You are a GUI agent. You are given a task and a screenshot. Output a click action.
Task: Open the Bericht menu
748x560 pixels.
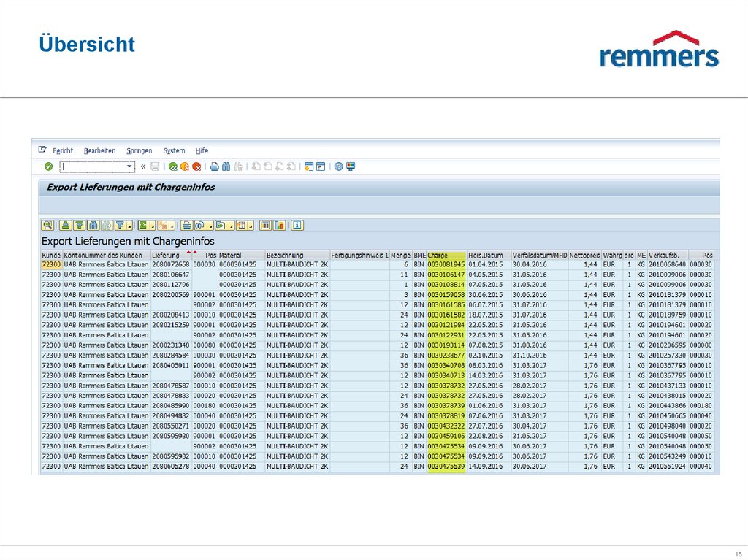click(62, 150)
